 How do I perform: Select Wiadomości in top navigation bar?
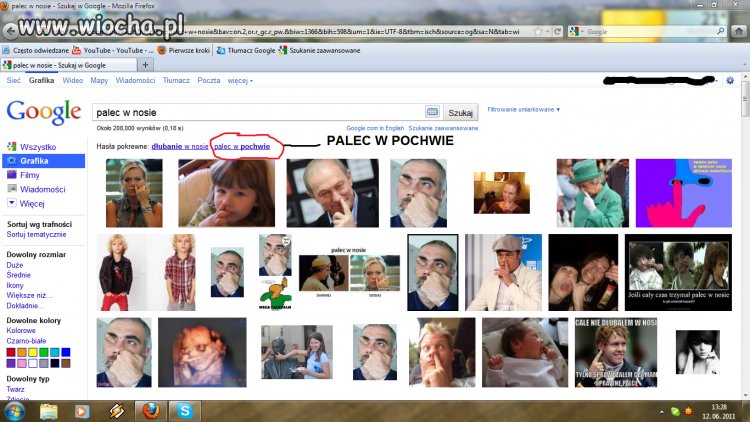(135, 80)
